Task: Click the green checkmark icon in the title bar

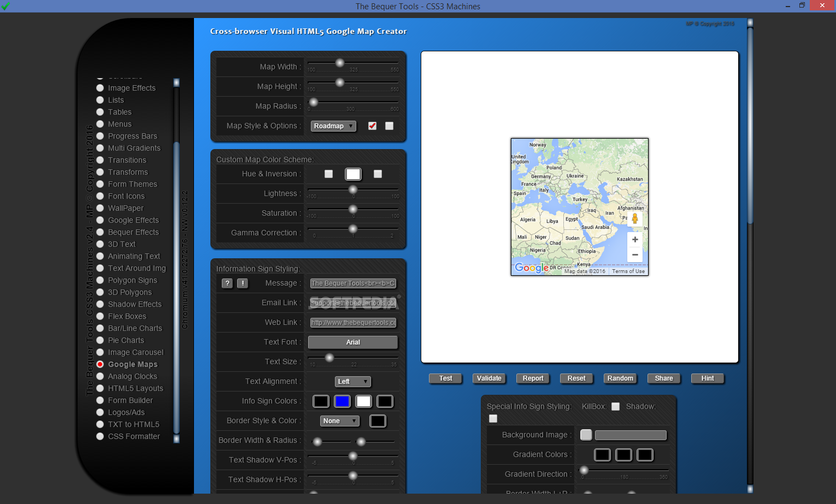Action: pos(5,6)
